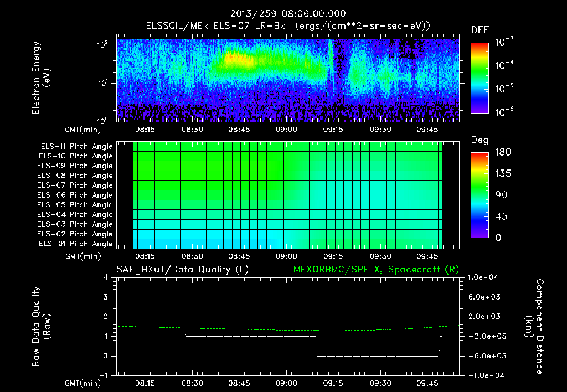Click the ELS-11 Pitch Angle row label
Screen dimensions: 567x392
(x=76, y=147)
